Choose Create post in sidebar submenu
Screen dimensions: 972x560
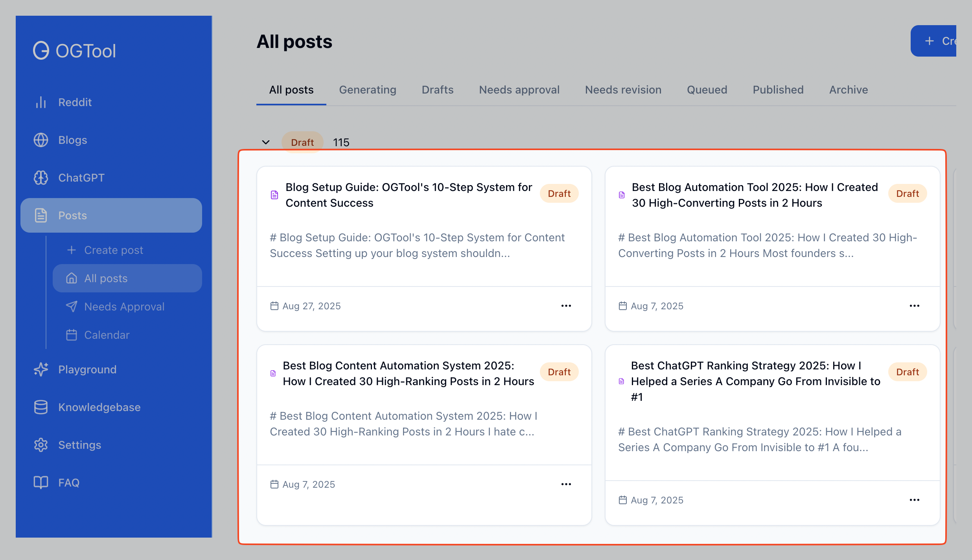pos(127,250)
